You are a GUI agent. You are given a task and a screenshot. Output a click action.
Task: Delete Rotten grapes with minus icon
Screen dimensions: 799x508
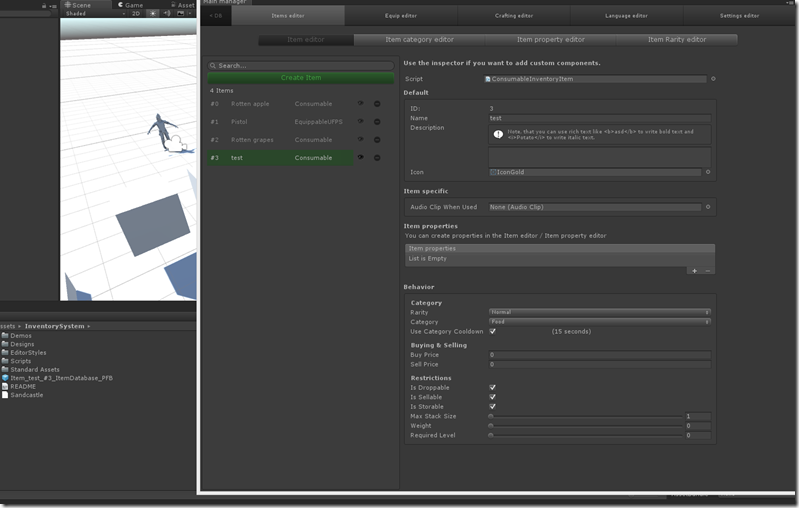377,140
